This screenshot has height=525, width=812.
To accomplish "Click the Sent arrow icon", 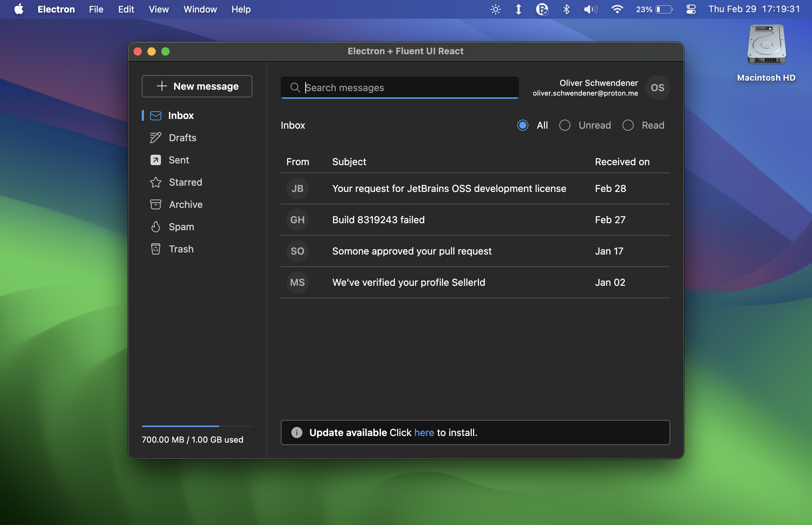I will coord(155,160).
